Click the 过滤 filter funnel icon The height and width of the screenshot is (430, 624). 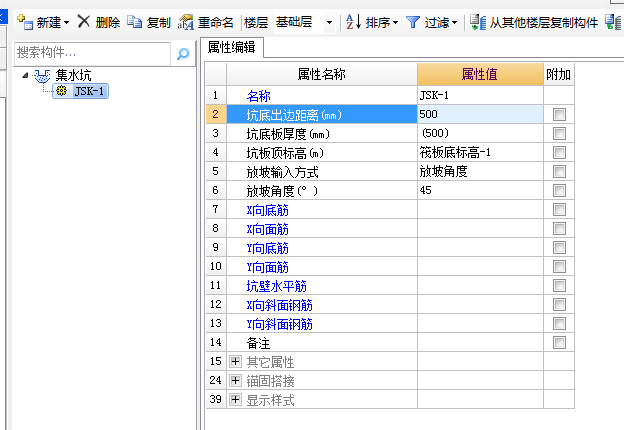coord(413,22)
